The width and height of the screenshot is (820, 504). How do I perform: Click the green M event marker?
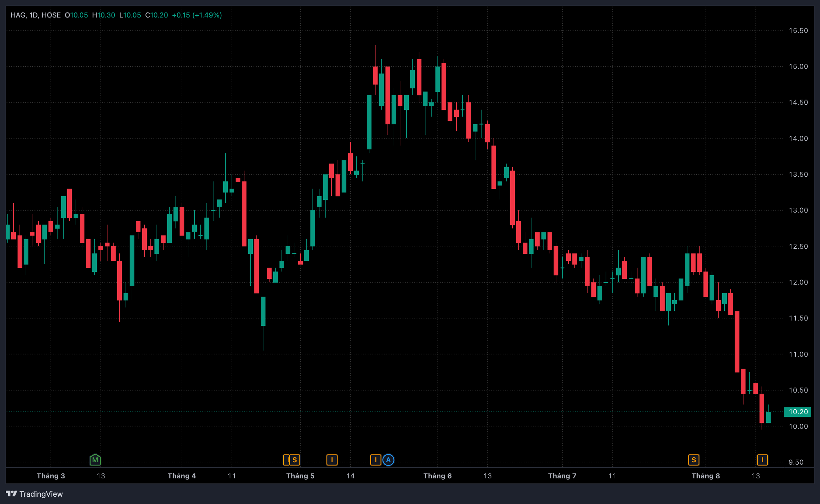point(95,460)
